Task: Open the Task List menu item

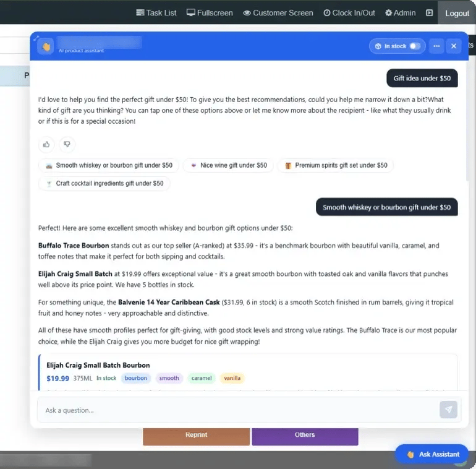Action: [156, 13]
